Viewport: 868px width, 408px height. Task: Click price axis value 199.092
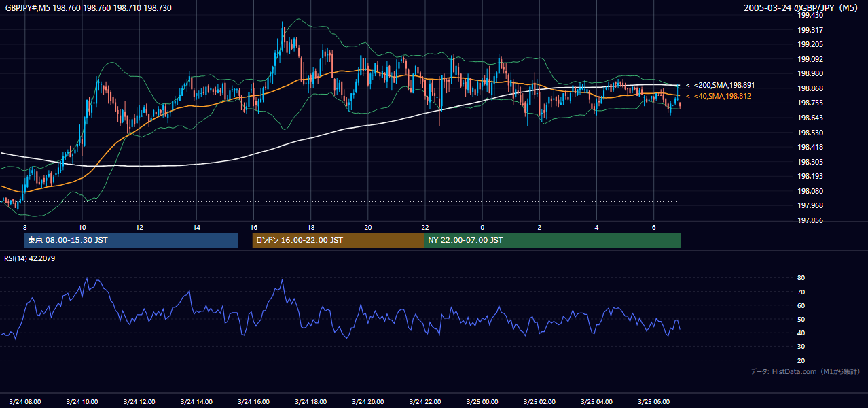click(x=810, y=59)
